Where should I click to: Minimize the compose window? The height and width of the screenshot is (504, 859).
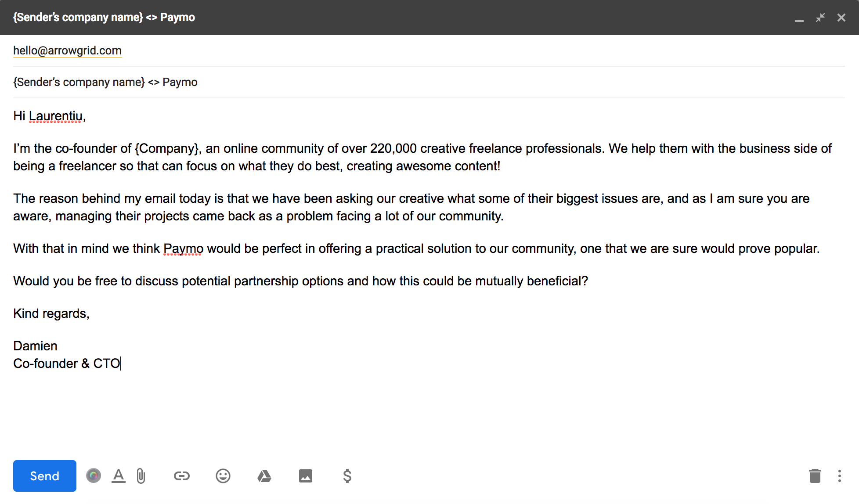tap(799, 18)
